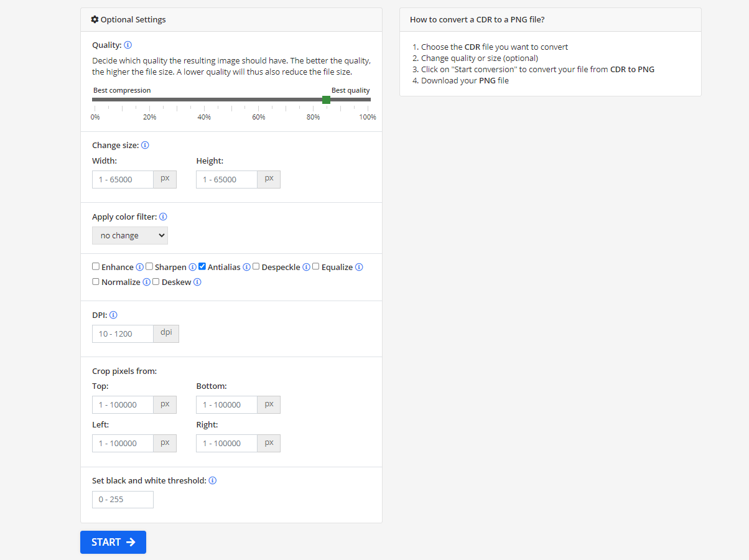The width and height of the screenshot is (749, 560).
Task: Enable the Enhance checkbox
Action: pos(96,266)
